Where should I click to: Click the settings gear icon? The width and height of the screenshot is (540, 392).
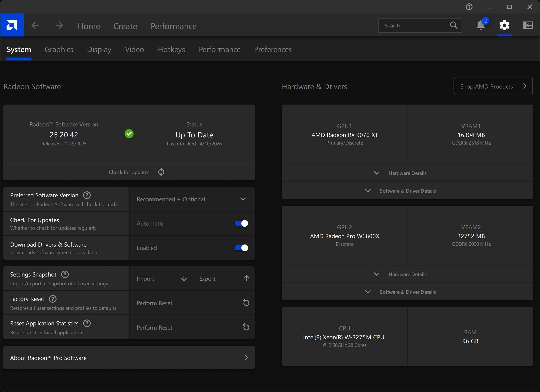[504, 25]
